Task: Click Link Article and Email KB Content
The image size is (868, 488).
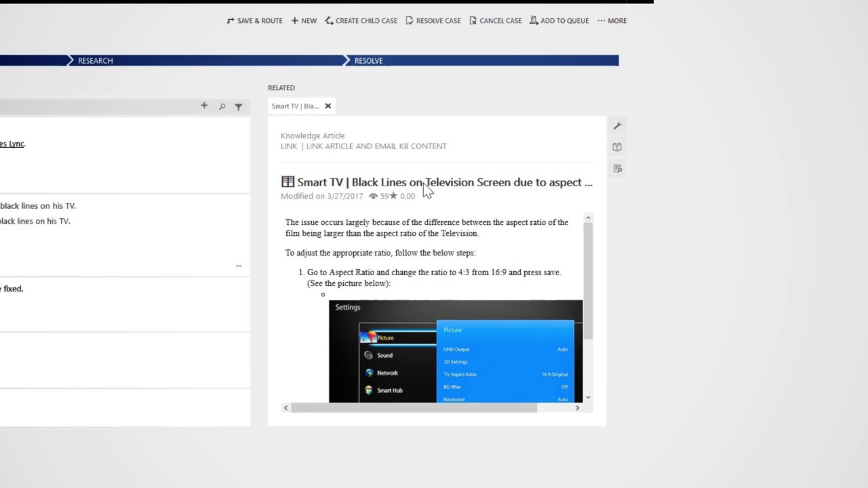Action: pos(376,146)
